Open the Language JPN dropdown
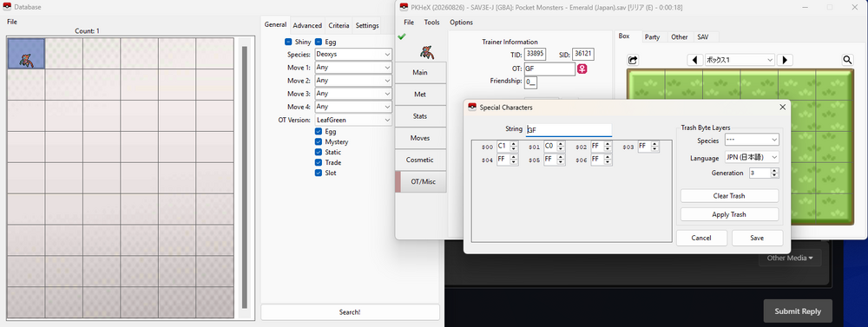The image size is (868, 327). (752, 157)
